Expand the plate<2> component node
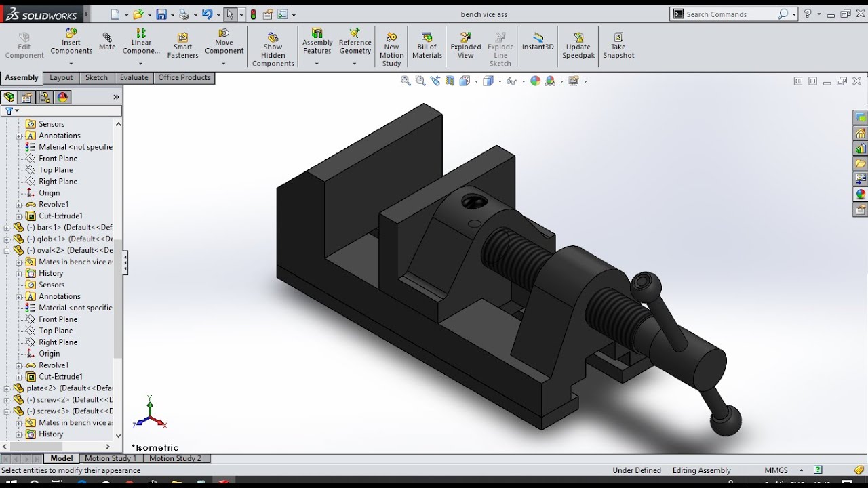The image size is (868, 488). tap(7, 388)
